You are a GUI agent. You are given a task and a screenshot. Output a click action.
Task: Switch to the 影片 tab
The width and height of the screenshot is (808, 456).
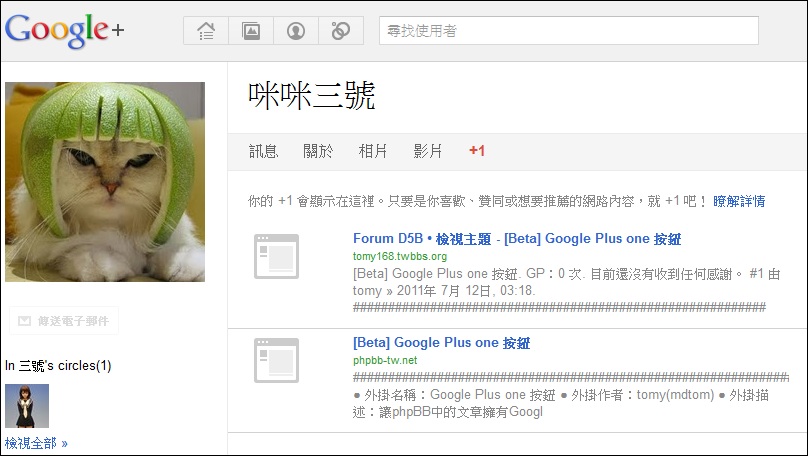point(428,151)
